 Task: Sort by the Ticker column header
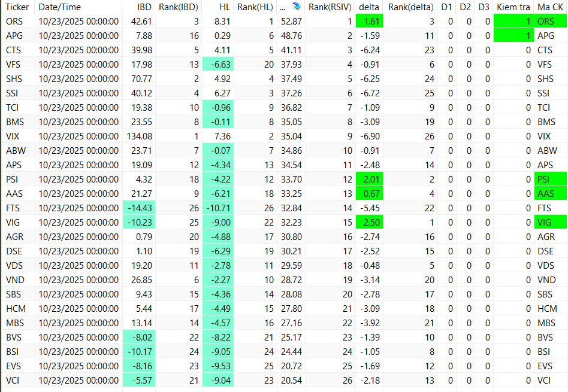17,7
